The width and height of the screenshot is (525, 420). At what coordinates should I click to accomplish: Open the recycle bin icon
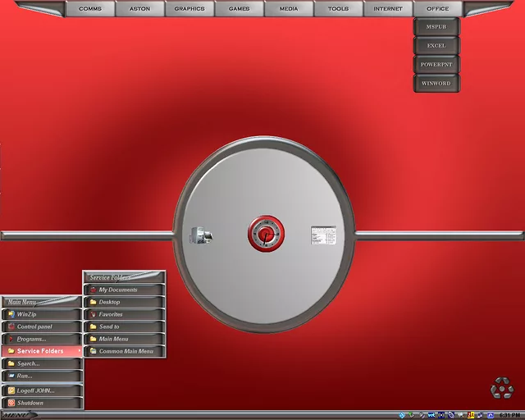click(501, 388)
